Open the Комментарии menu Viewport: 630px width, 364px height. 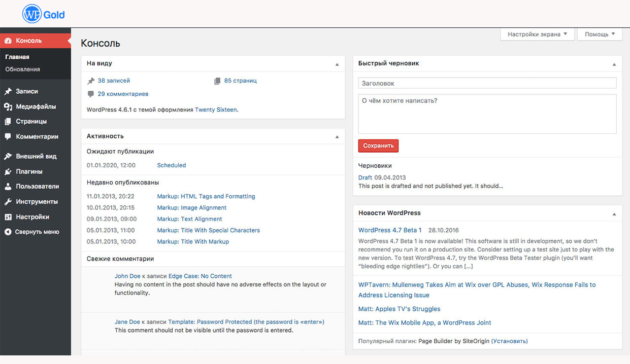[x=36, y=137]
